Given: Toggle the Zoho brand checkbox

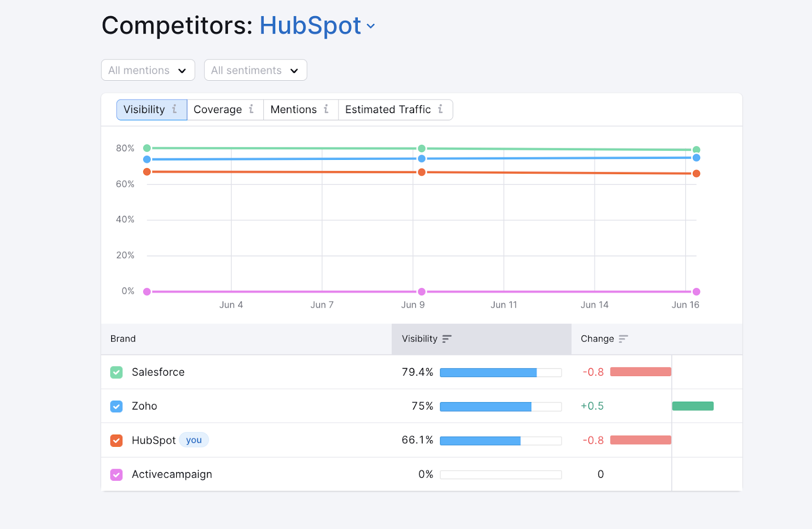Looking at the screenshot, I should [x=116, y=406].
